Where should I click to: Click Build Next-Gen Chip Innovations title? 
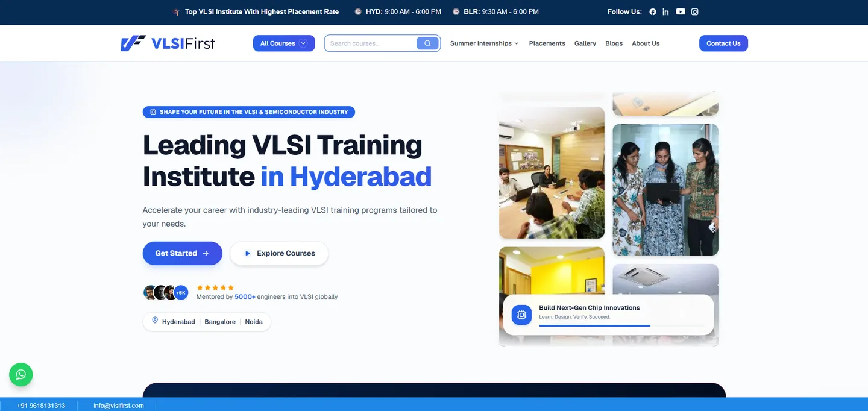[x=590, y=308]
